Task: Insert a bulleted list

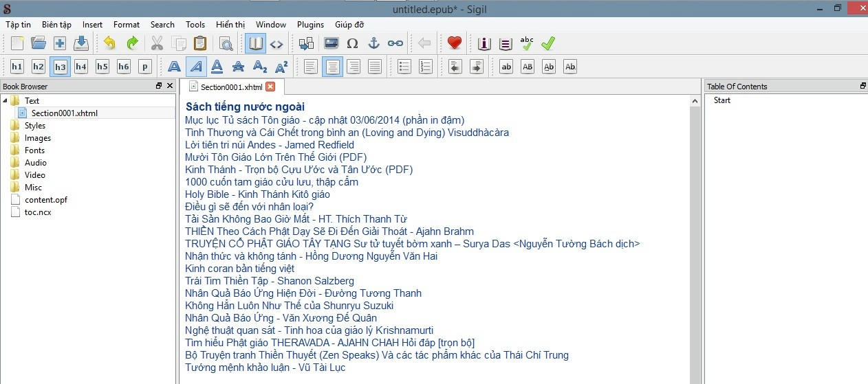Action: (404, 67)
